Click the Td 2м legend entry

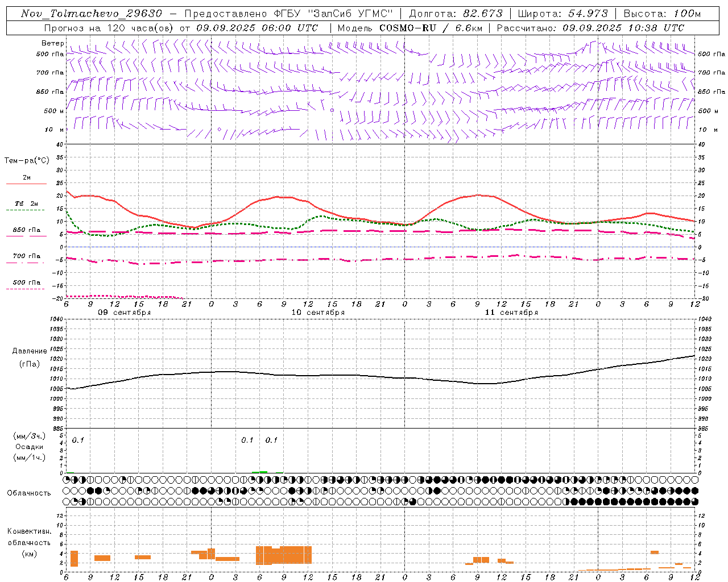[26, 203]
